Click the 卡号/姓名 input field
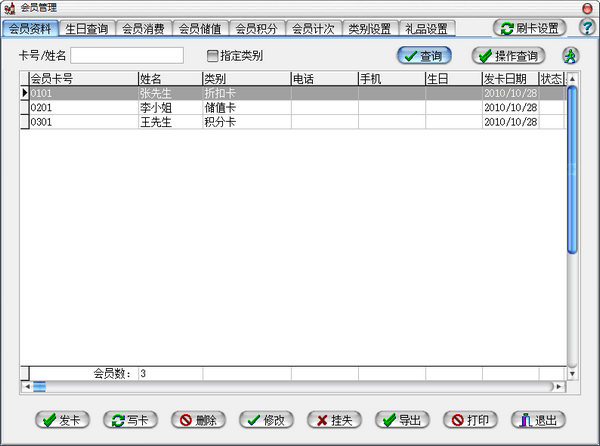Image resolution: width=600 pixels, height=446 pixels. 127,56
